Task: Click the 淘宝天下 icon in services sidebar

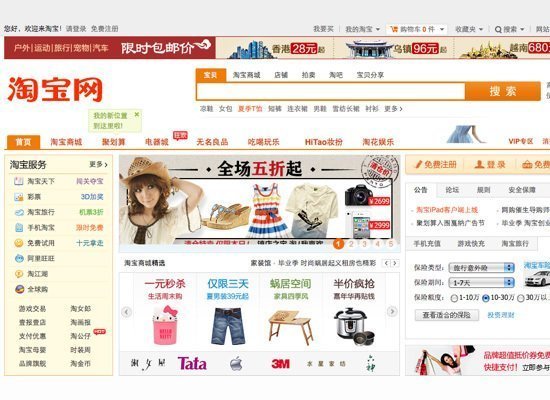Action: pyautogui.click(x=19, y=181)
